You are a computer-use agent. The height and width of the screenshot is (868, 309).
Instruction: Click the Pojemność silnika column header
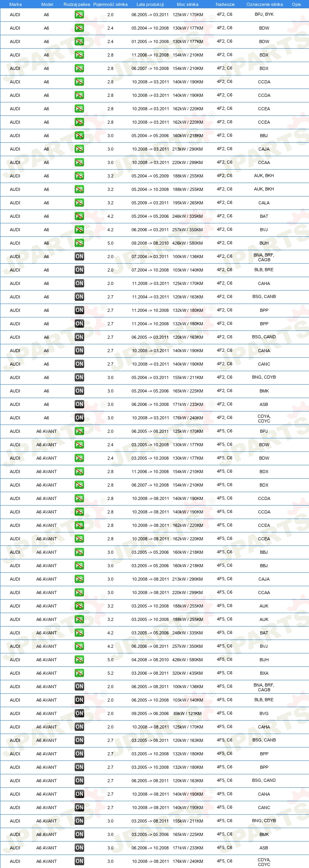[x=110, y=4]
